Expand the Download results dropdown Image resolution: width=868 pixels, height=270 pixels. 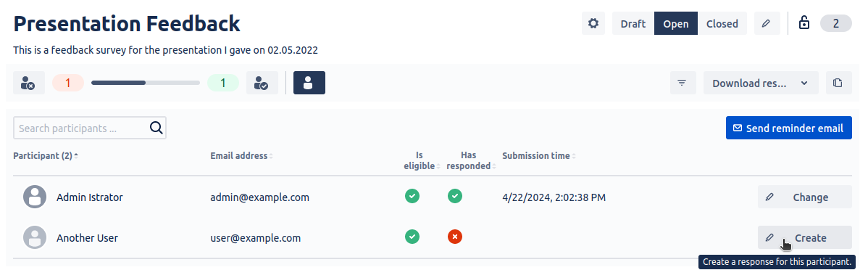click(761, 83)
